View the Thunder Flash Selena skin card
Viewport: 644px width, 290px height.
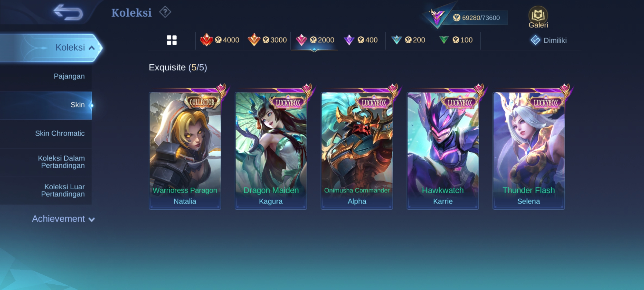point(529,151)
